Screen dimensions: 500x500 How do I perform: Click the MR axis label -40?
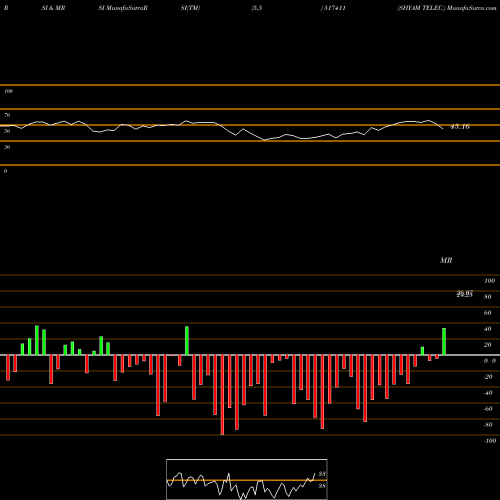(x=488, y=393)
